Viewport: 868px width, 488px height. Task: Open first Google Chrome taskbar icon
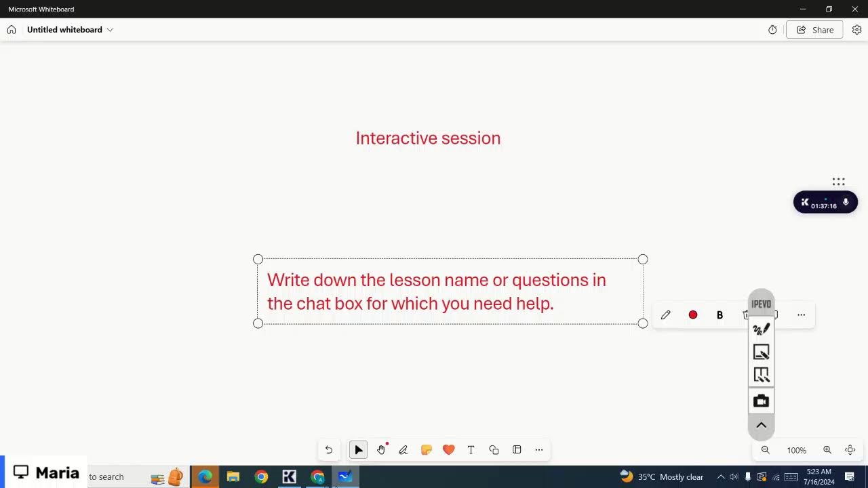pyautogui.click(x=261, y=477)
